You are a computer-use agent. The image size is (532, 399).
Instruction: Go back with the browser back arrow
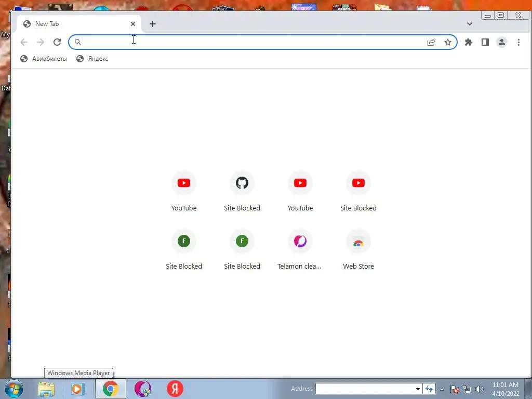click(24, 42)
